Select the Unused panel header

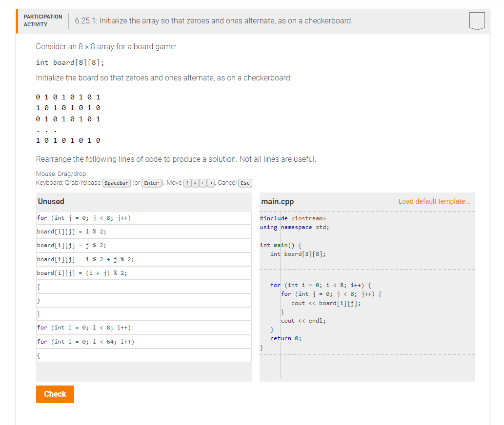(x=51, y=201)
